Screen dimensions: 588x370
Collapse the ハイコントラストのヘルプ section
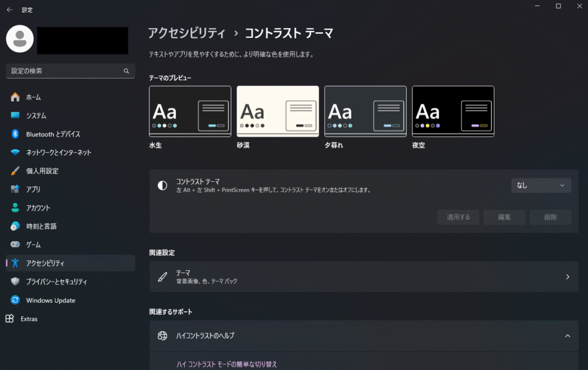(x=567, y=336)
